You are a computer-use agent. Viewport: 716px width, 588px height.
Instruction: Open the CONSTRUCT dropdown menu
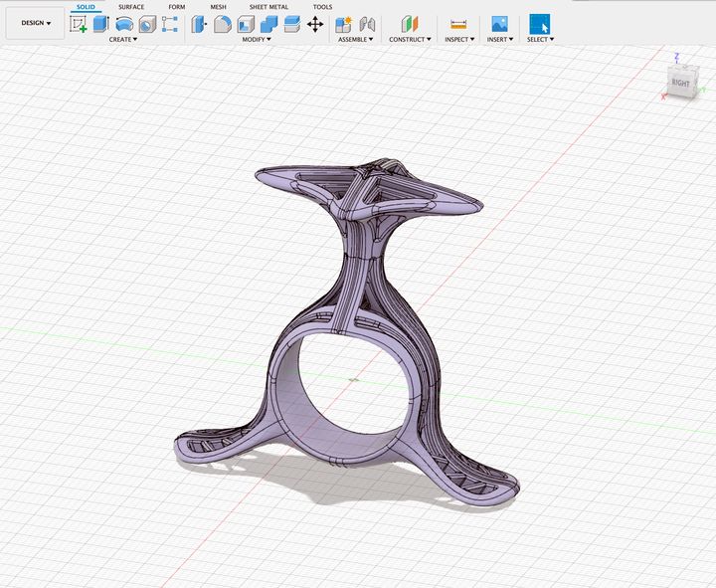(x=410, y=40)
